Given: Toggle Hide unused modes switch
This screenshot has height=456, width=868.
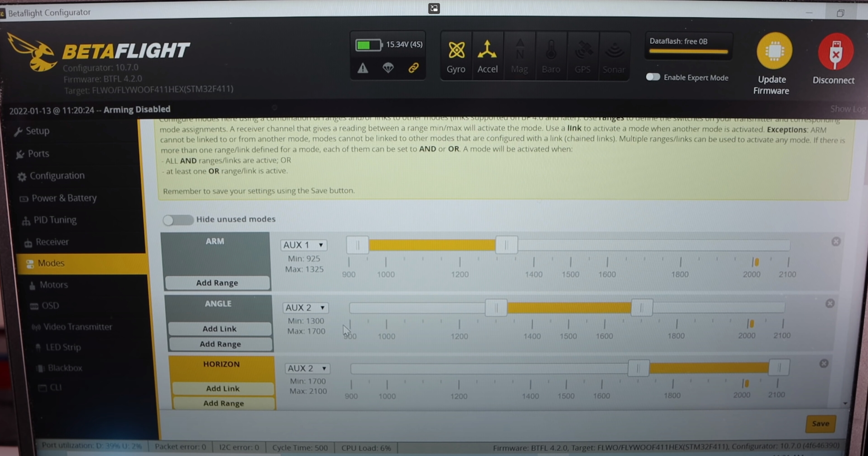Looking at the screenshot, I should [178, 220].
